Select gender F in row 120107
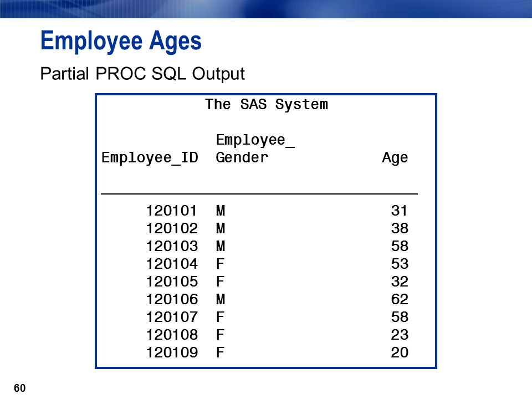Viewport: 532px width, 399px height. tap(220, 317)
